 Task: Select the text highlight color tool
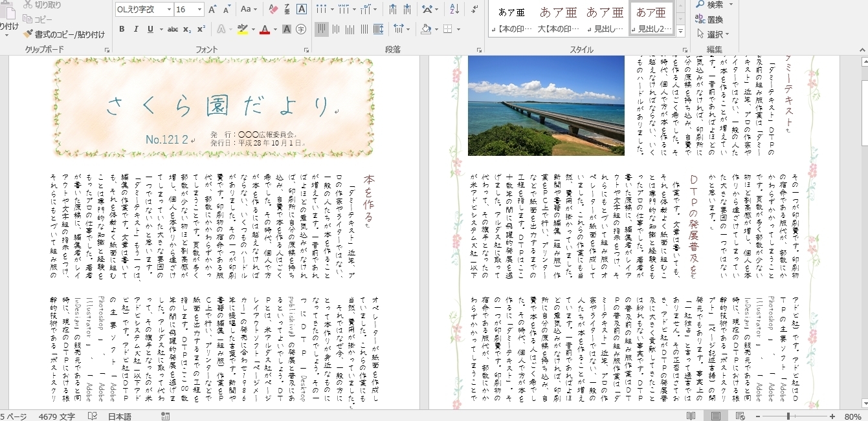242,28
